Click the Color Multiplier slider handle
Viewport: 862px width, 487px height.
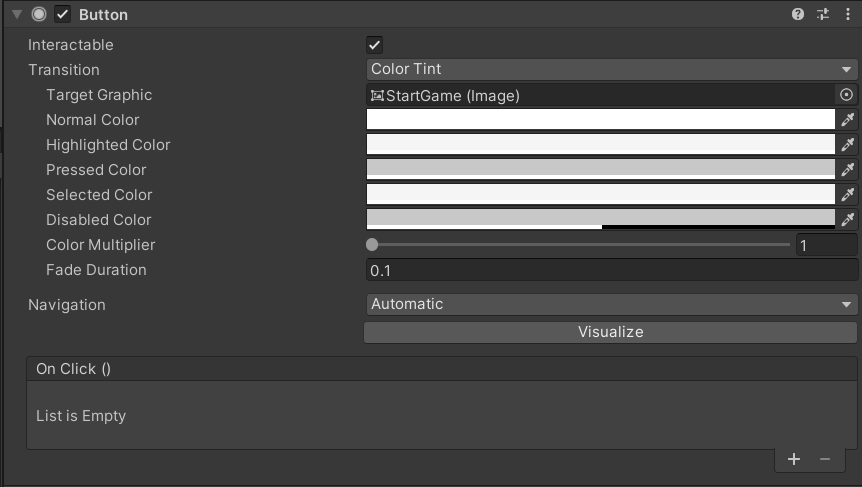coord(372,245)
